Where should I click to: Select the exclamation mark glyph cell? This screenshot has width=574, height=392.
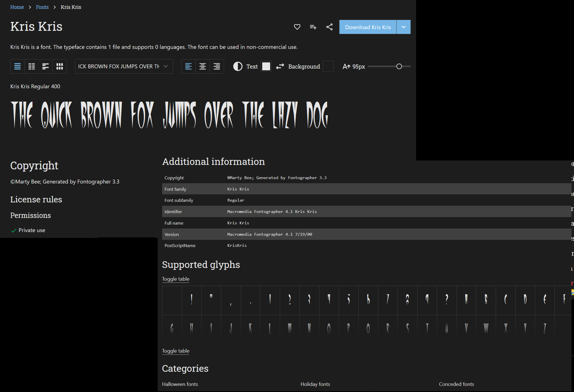pyautogui.click(x=192, y=300)
